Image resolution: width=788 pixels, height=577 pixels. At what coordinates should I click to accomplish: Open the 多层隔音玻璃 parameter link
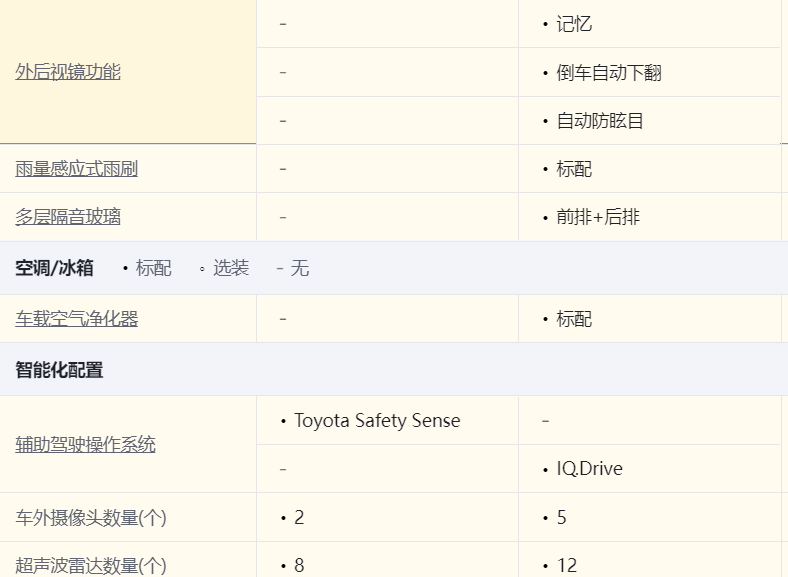tap(68, 217)
